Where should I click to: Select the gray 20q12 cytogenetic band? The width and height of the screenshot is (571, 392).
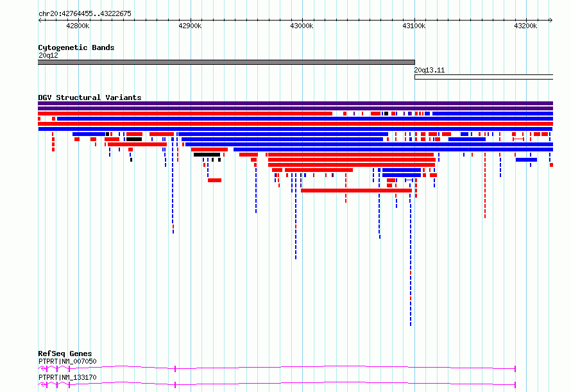click(x=226, y=62)
